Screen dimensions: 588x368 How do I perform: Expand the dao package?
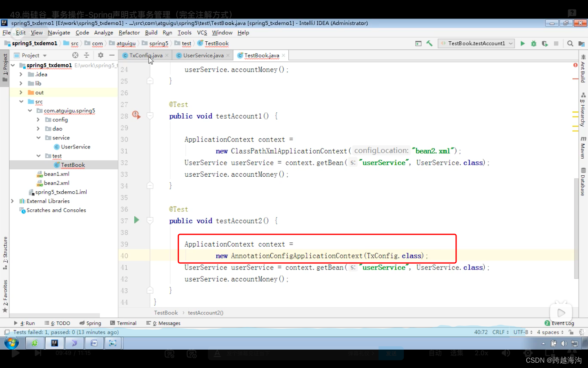[38, 129]
